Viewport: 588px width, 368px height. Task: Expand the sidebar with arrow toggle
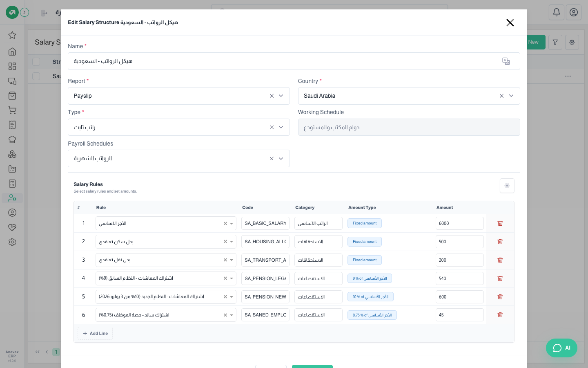24,12
